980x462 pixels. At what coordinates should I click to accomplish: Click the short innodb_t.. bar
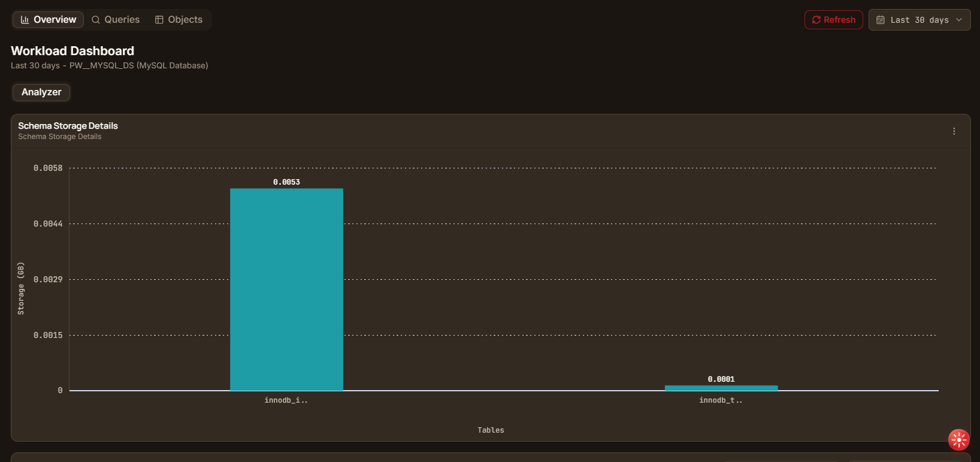pyautogui.click(x=721, y=388)
